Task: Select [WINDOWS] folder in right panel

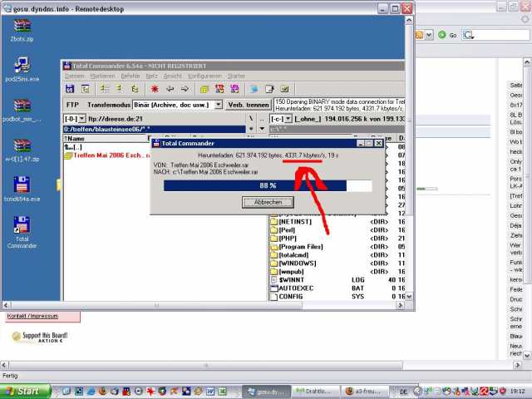Action: point(337,264)
